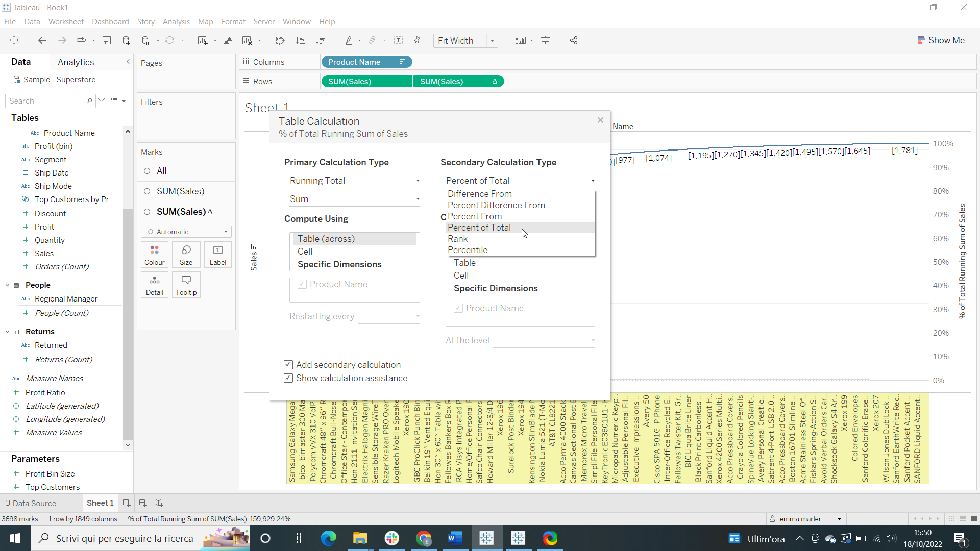Uncheck Add secondary calculation
Image resolution: width=980 pixels, height=551 pixels.
288,364
